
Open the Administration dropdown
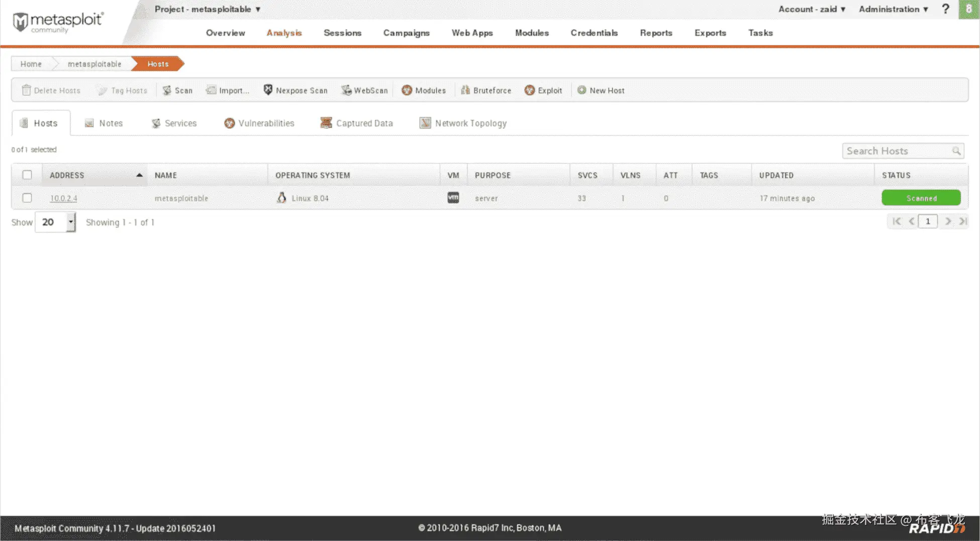pyautogui.click(x=894, y=9)
